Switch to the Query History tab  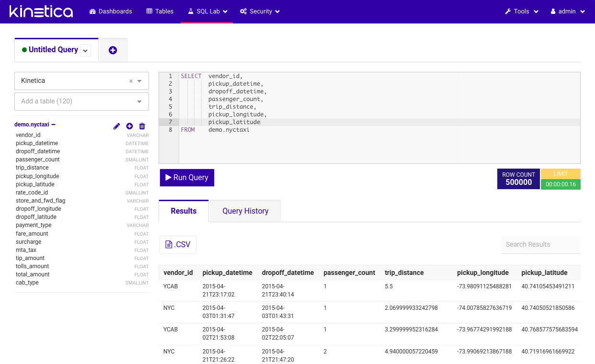click(244, 211)
